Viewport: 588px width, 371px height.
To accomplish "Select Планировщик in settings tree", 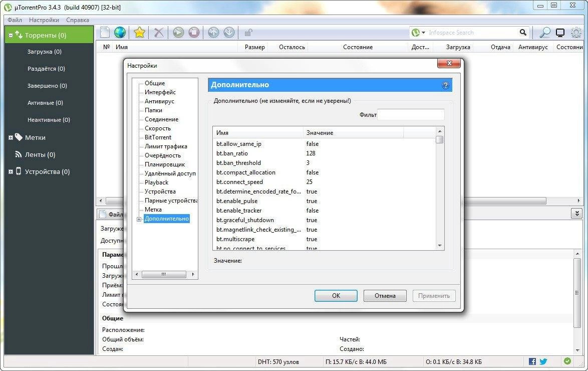I will 165,164.
